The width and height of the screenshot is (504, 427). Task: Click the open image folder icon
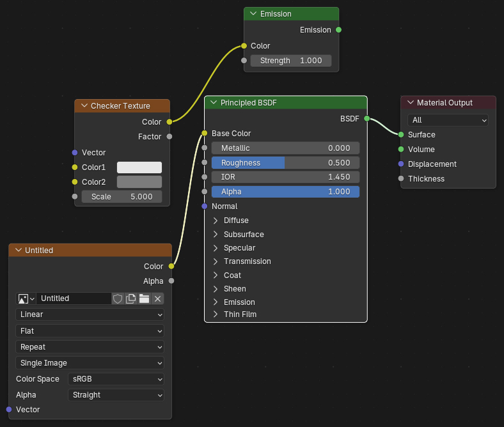(145, 299)
